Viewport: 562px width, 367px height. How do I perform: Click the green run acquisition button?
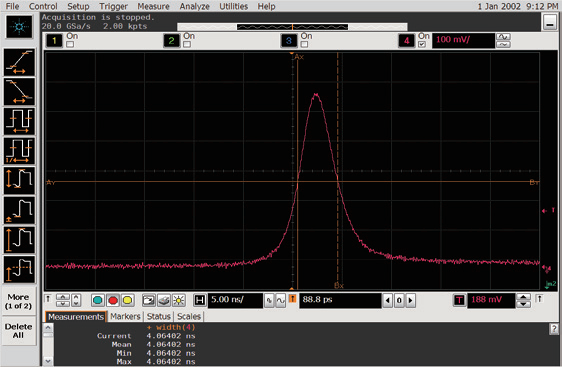pos(98,300)
